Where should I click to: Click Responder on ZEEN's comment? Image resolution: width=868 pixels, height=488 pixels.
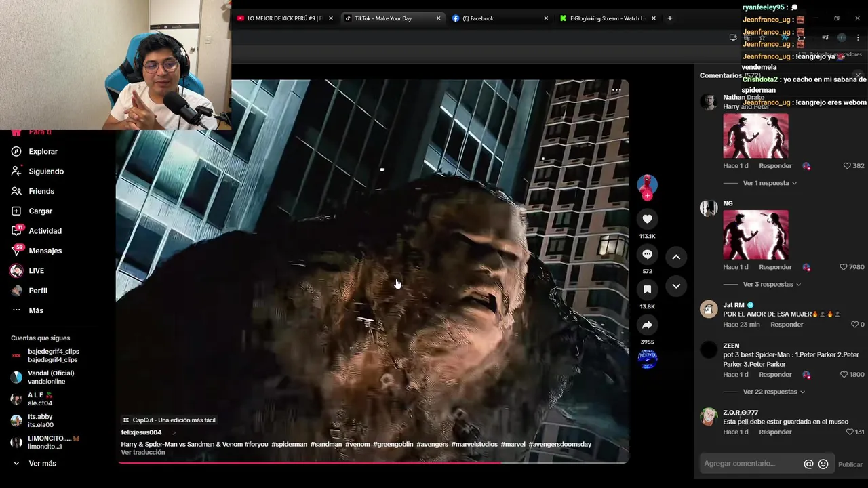click(775, 375)
